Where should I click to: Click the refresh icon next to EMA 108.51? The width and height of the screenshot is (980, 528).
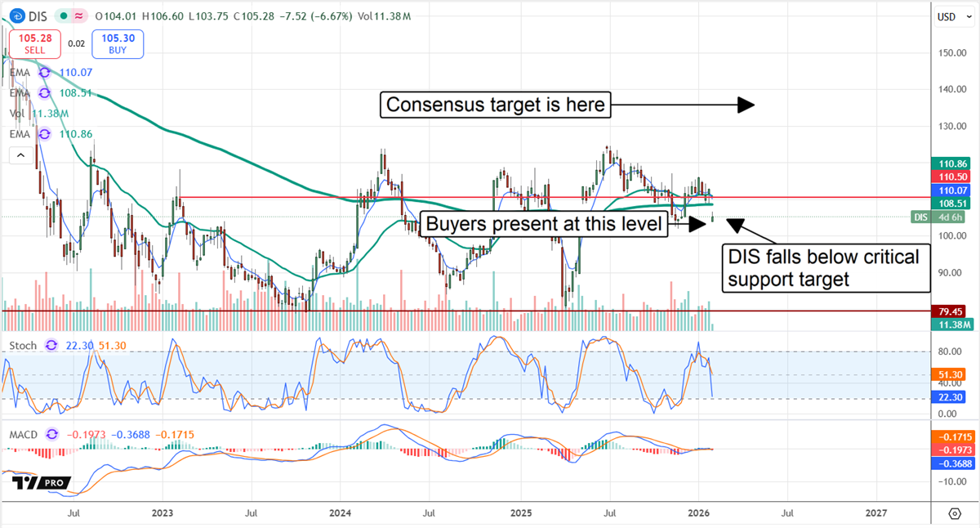click(x=44, y=93)
